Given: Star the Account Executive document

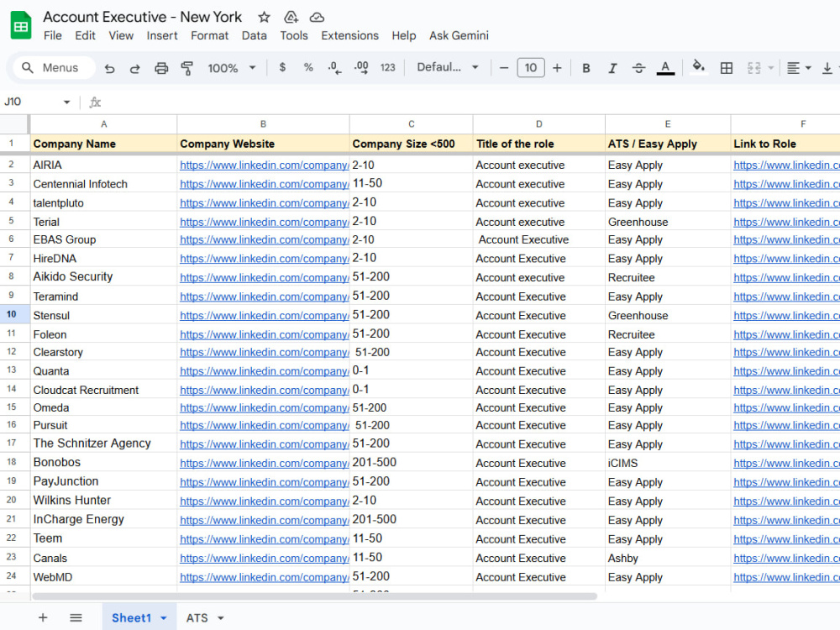Looking at the screenshot, I should click(x=264, y=17).
